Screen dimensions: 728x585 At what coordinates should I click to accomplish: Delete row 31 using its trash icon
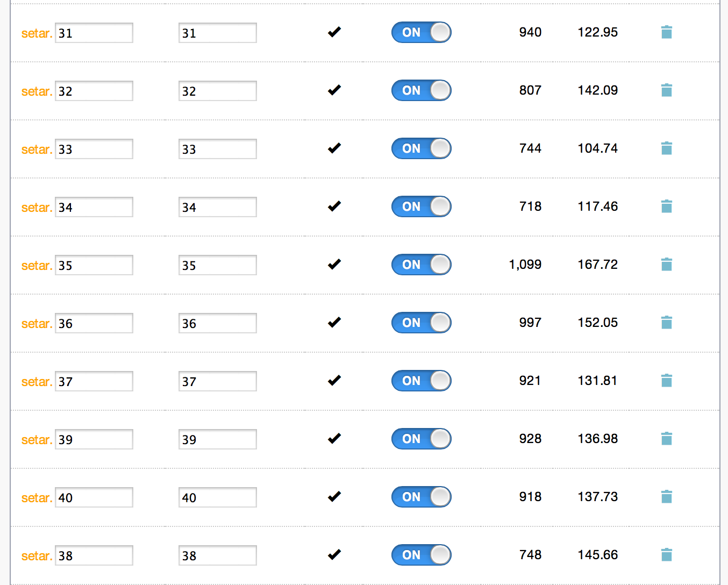tap(666, 32)
